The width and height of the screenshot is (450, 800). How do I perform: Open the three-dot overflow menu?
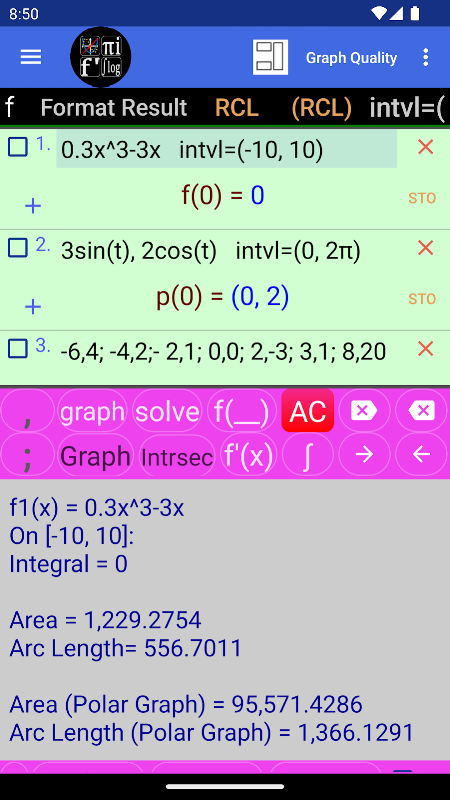[426, 57]
